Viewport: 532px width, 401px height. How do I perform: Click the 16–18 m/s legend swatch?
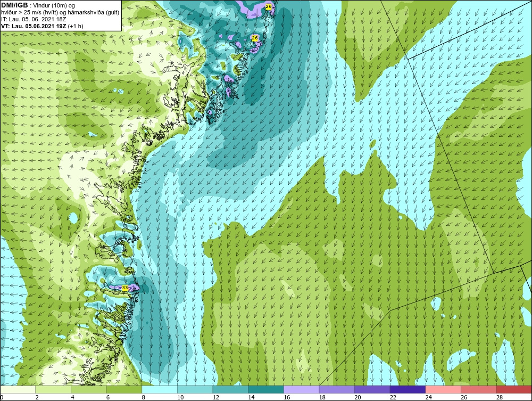click(x=301, y=389)
